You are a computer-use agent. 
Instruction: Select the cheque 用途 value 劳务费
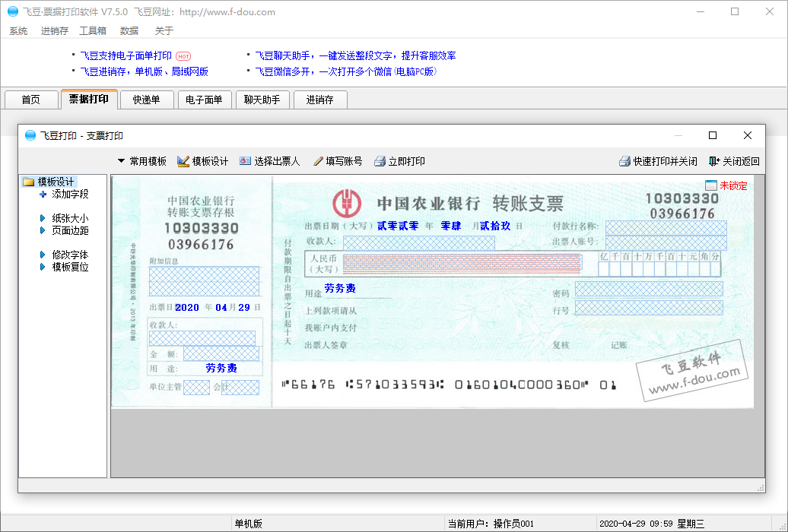pos(340,288)
